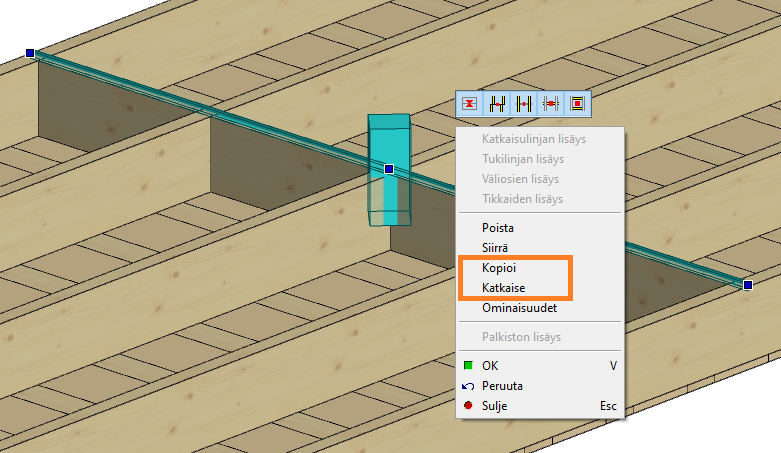Select the Katkaise menu entry
The width and height of the screenshot is (781, 453).
tap(503, 288)
